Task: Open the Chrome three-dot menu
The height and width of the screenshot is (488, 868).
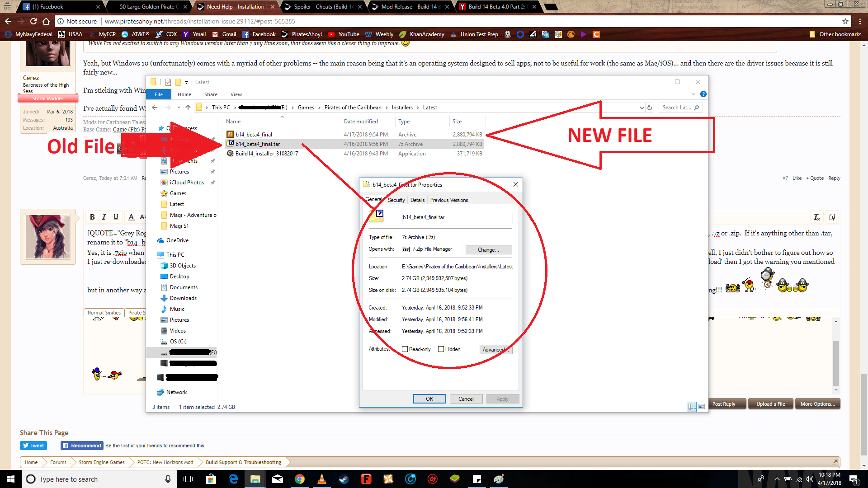Action: 860,21
